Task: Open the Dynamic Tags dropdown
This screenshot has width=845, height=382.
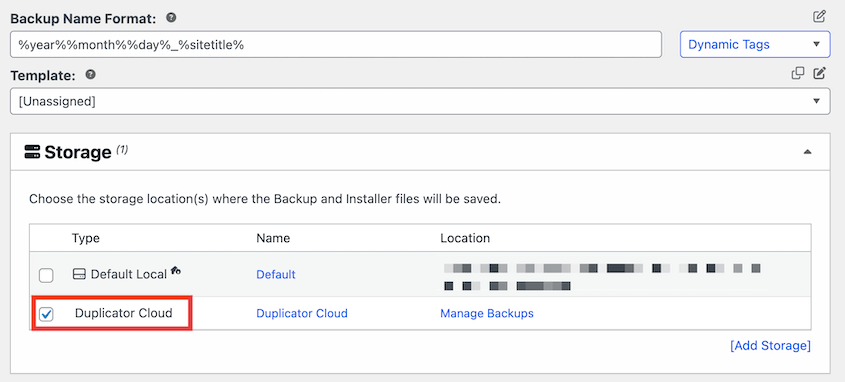Action: (x=754, y=44)
